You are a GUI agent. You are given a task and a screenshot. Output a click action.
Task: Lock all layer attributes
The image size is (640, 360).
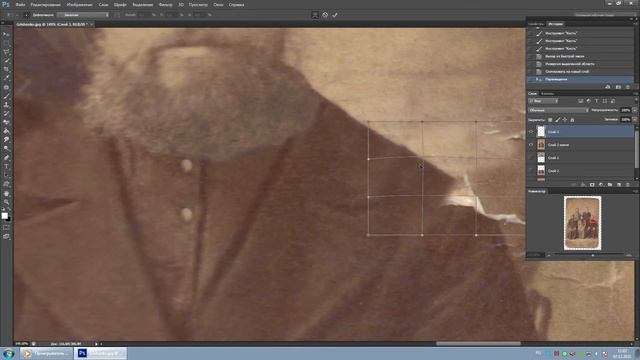[572, 120]
